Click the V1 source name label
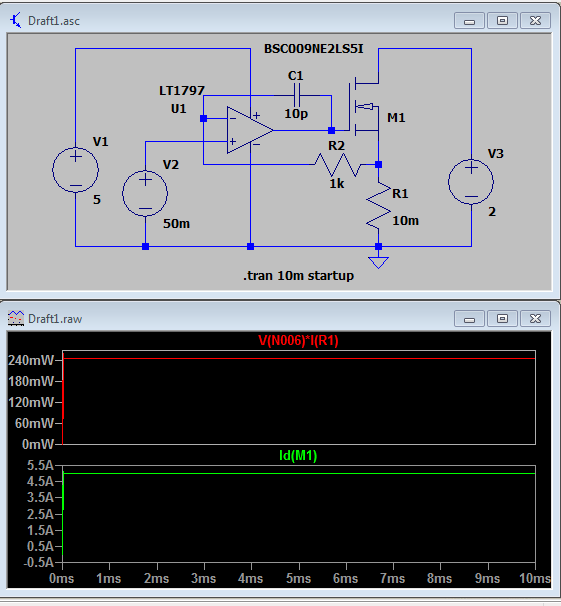 100,142
